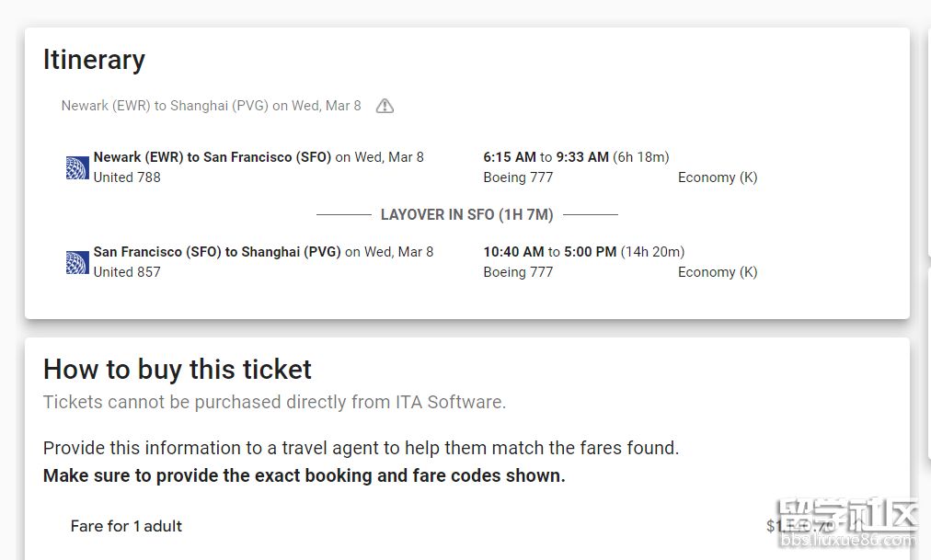Image resolution: width=931 pixels, height=560 pixels.
Task: Click Boeing 777 on the Newark segment
Action: pos(518,177)
